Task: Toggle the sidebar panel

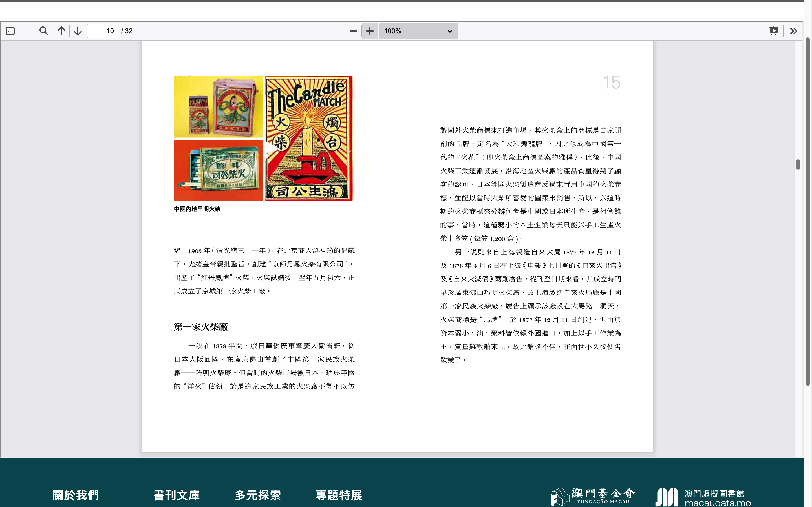Action: (10, 30)
